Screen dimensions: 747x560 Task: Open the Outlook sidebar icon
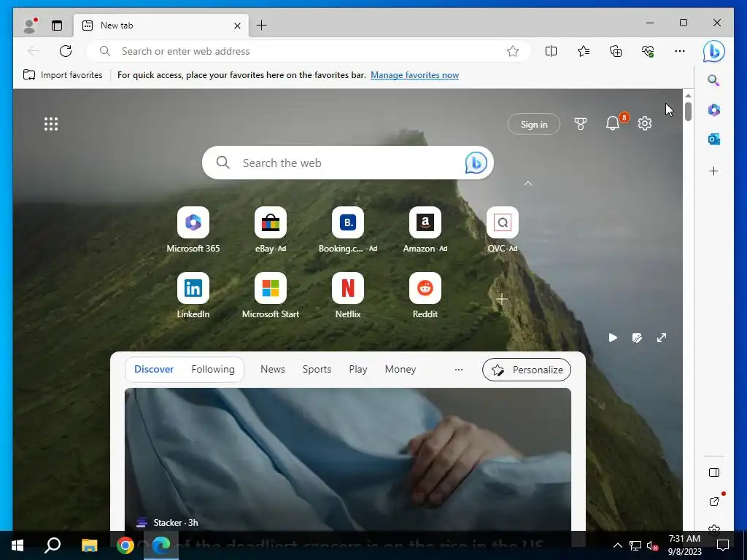pos(713,139)
